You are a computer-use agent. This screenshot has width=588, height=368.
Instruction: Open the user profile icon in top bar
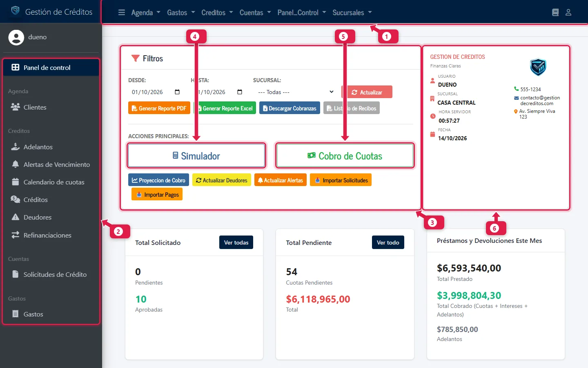(x=568, y=13)
